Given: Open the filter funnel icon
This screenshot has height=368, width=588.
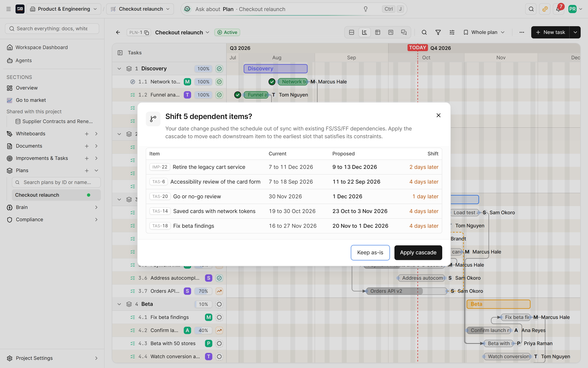Looking at the screenshot, I should point(438,32).
